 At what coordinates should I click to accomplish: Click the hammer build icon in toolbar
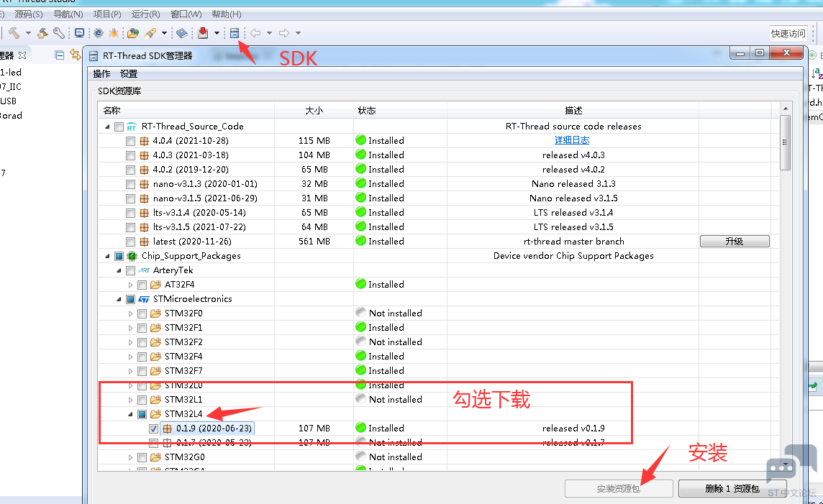pyautogui.click(x=14, y=33)
